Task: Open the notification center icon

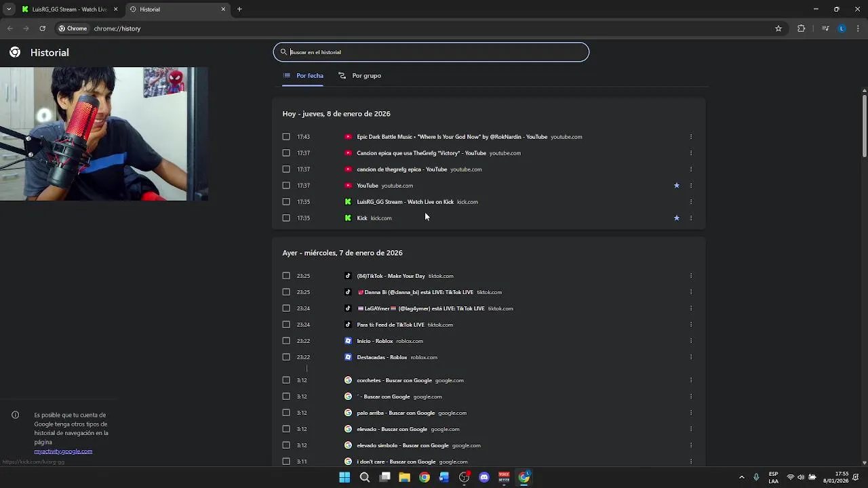Action: [x=856, y=477]
